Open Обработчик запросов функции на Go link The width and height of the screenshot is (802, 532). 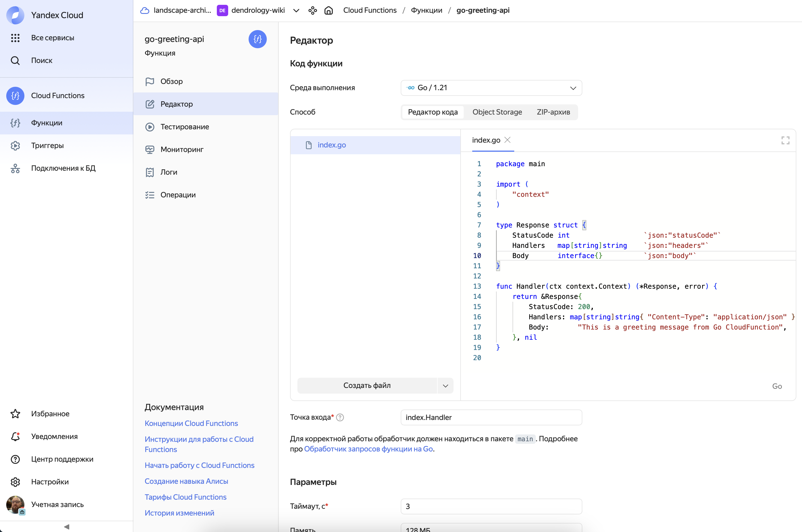click(368, 449)
